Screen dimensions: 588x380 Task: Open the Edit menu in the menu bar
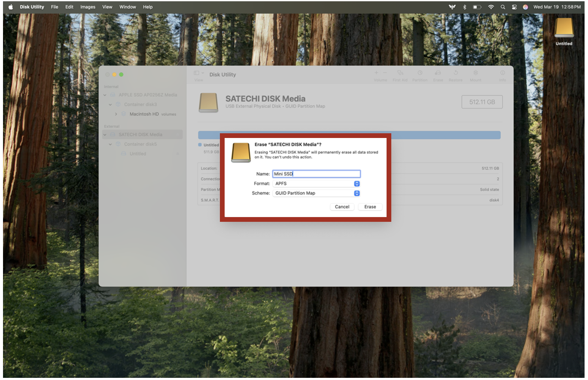[69, 7]
